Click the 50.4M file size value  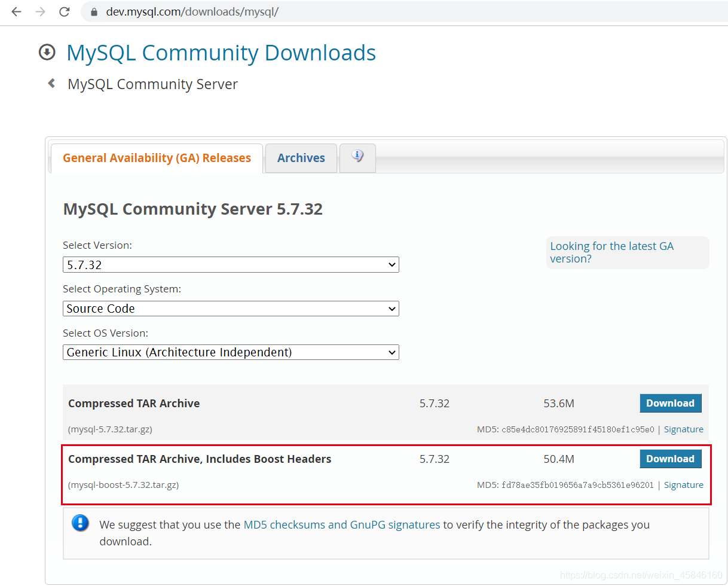[559, 459]
